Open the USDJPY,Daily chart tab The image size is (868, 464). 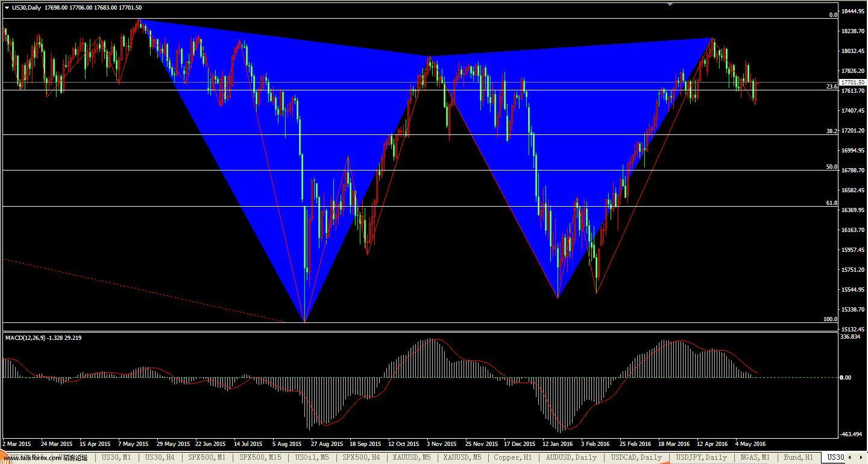pos(702,457)
